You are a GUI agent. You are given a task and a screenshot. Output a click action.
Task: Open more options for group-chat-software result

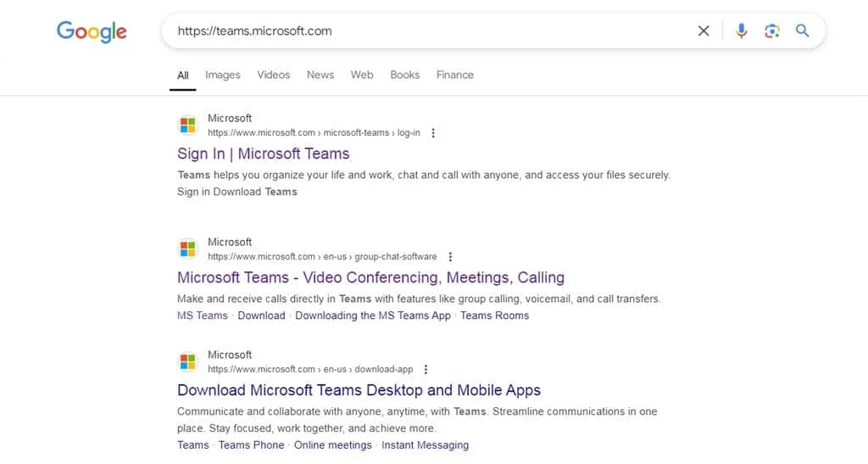[x=450, y=257]
